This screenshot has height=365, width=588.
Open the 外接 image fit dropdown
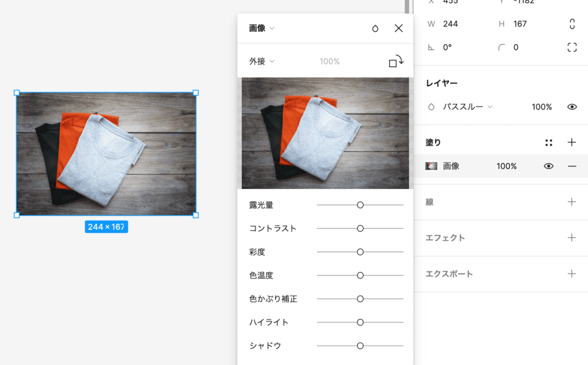tap(262, 61)
